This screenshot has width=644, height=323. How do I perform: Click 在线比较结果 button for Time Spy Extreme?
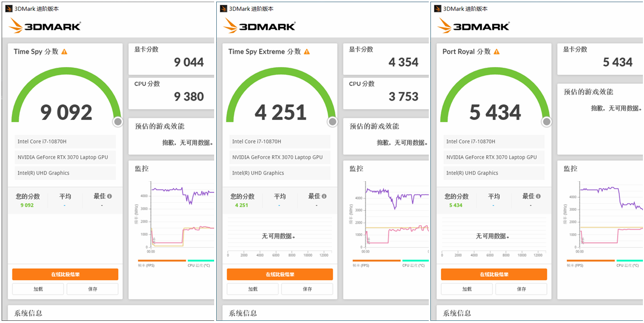[280, 275]
